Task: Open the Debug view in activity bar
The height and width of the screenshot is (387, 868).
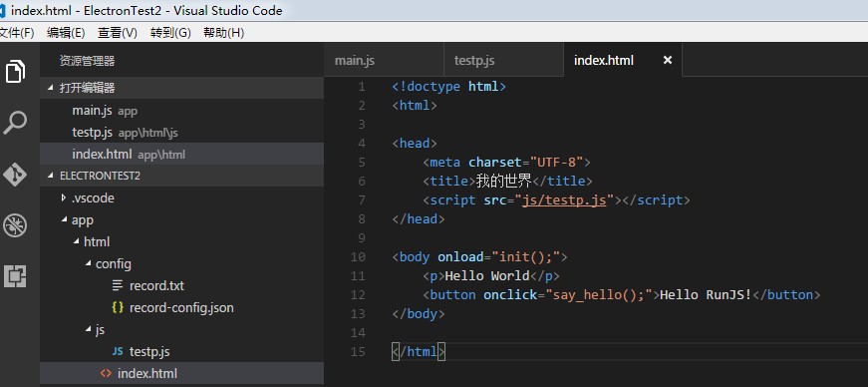Action: click(15, 225)
